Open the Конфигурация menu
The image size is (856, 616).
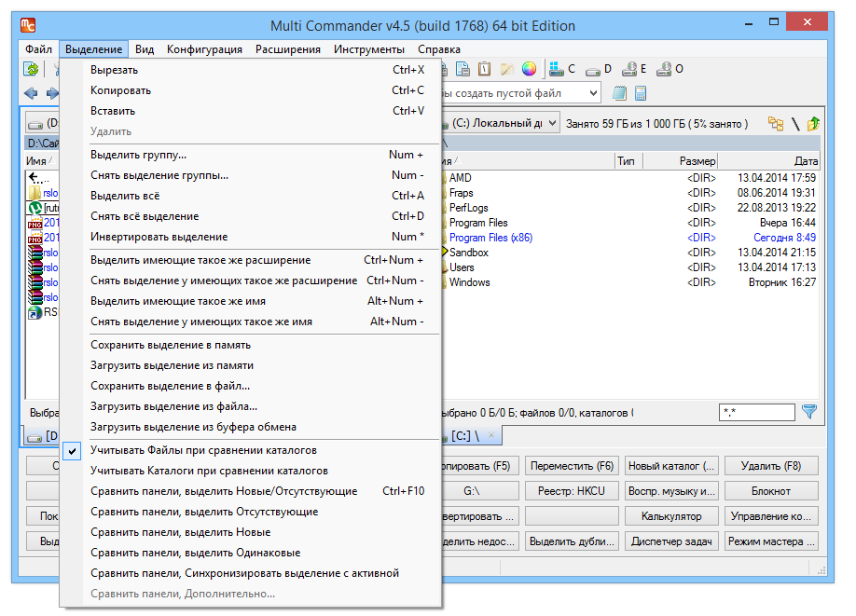click(204, 49)
